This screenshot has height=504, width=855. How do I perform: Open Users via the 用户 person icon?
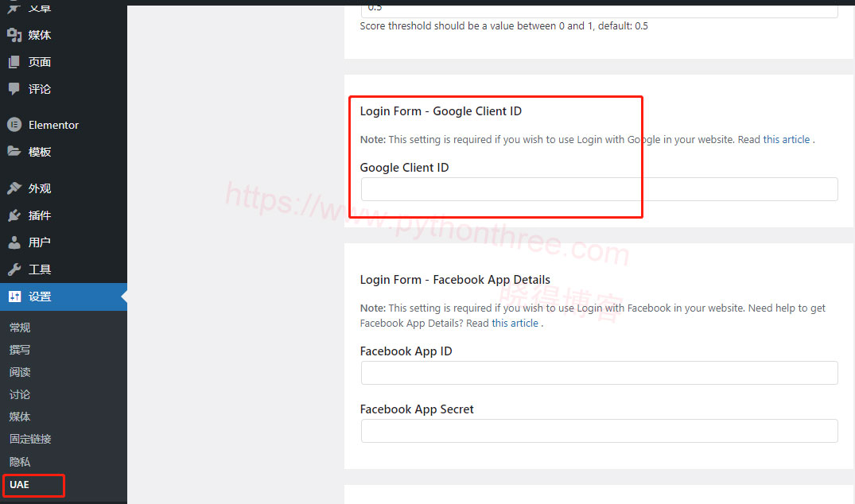pyautogui.click(x=14, y=242)
